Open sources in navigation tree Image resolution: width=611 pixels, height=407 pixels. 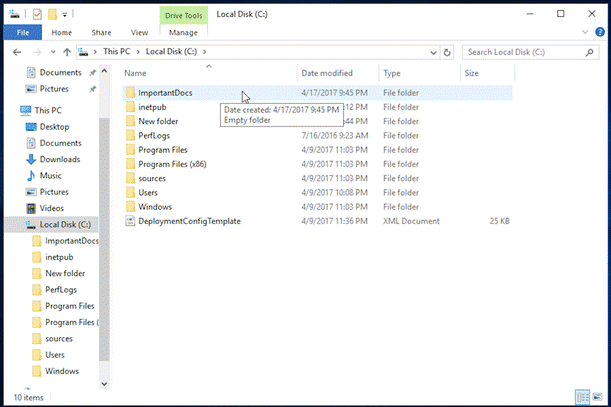coord(58,339)
